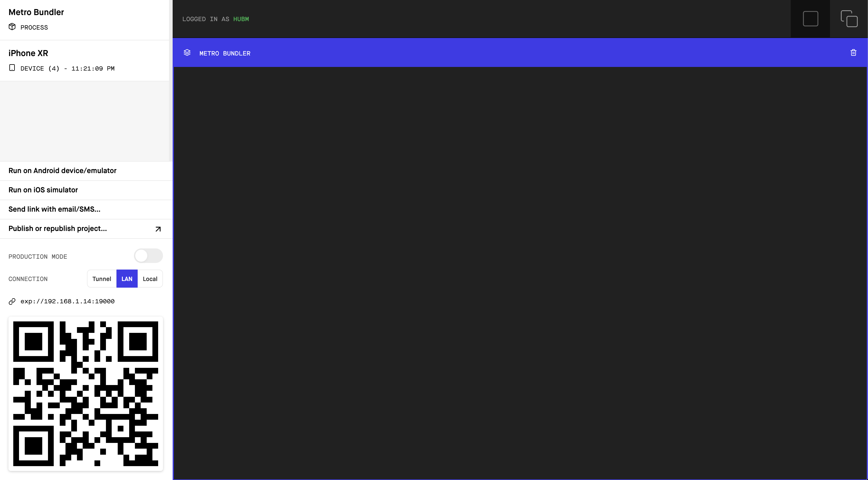Click Publish or republish project menu item
The image size is (868, 480).
pyautogui.click(x=86, y=228)
